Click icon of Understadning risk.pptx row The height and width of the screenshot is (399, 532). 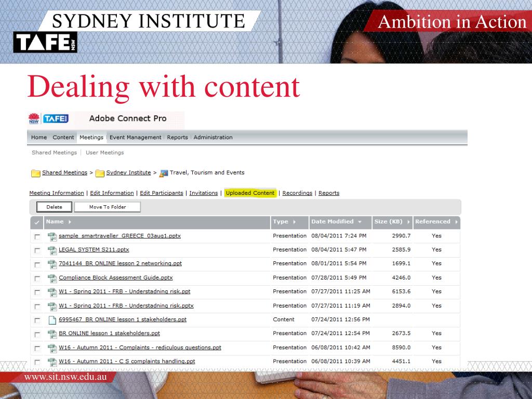tap(52, 307)
